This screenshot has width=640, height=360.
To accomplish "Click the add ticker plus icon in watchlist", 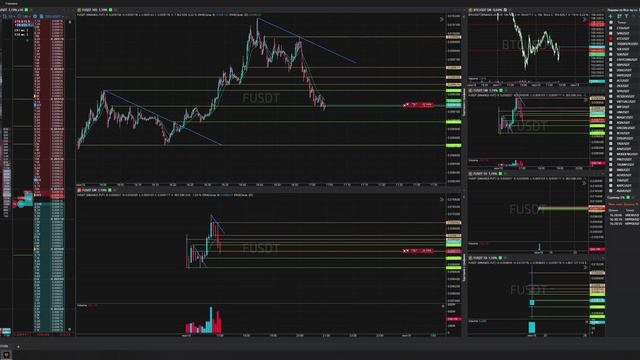I will [x=611, y=16].
